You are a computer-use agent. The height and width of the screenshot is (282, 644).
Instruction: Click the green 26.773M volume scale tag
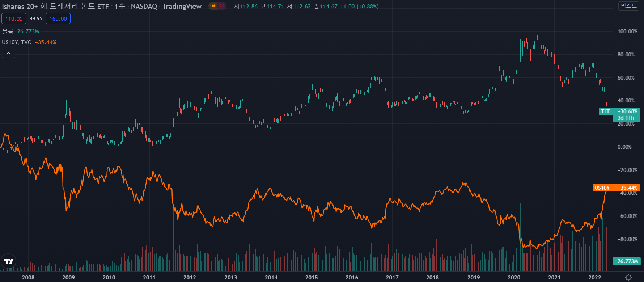(x=627, y=261)
